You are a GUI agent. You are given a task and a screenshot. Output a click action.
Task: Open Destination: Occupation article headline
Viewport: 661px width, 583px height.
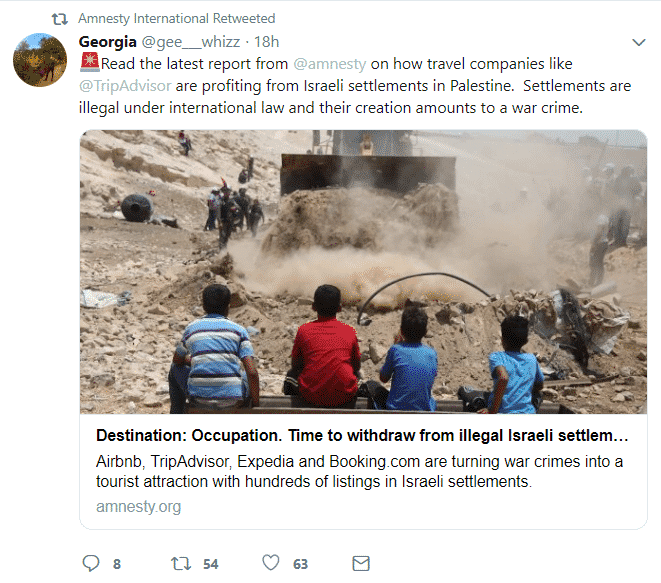point(362,435)
